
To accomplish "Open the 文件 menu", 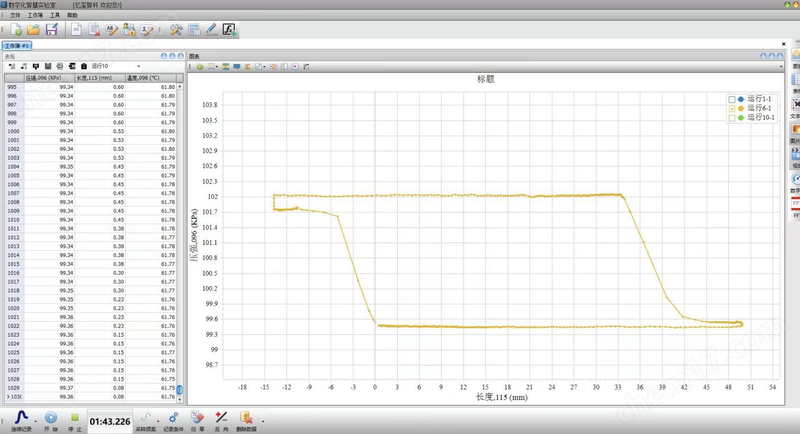I will click(x=15, y=15).
